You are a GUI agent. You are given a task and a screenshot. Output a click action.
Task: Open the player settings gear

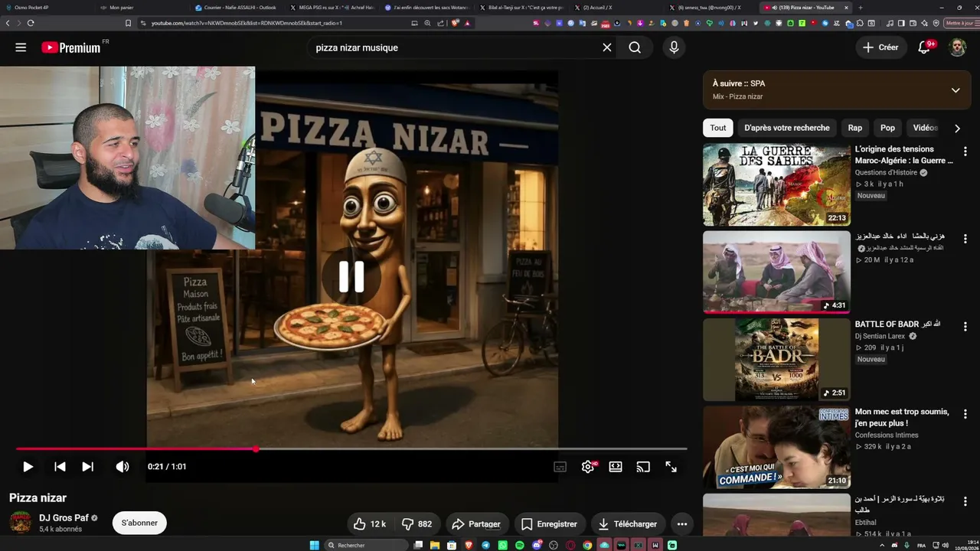(x=588, y=467)
